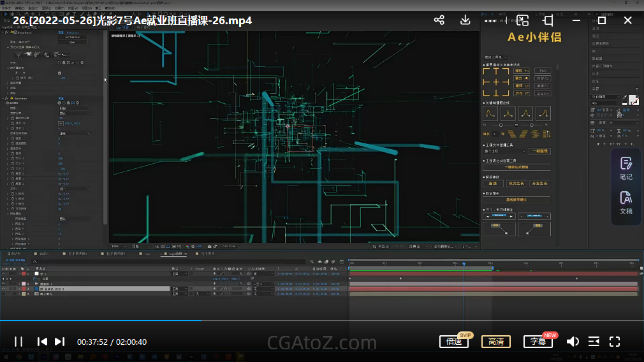This screenshot has height=362, width=644.
Task: Enable picture-in-picture mini player mode
Action: point(522,20)
